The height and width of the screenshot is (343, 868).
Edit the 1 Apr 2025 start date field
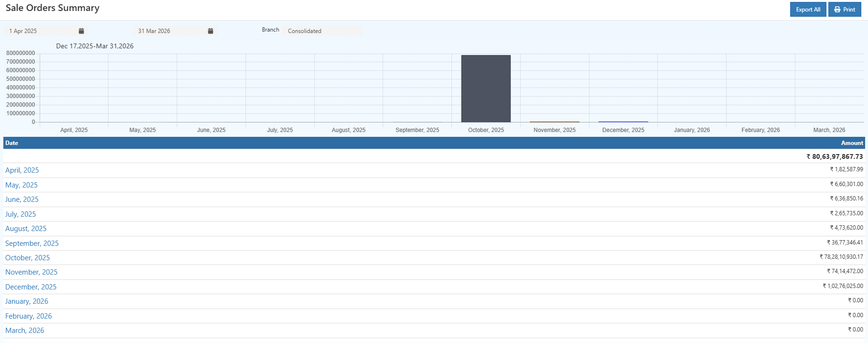point(46,31)
